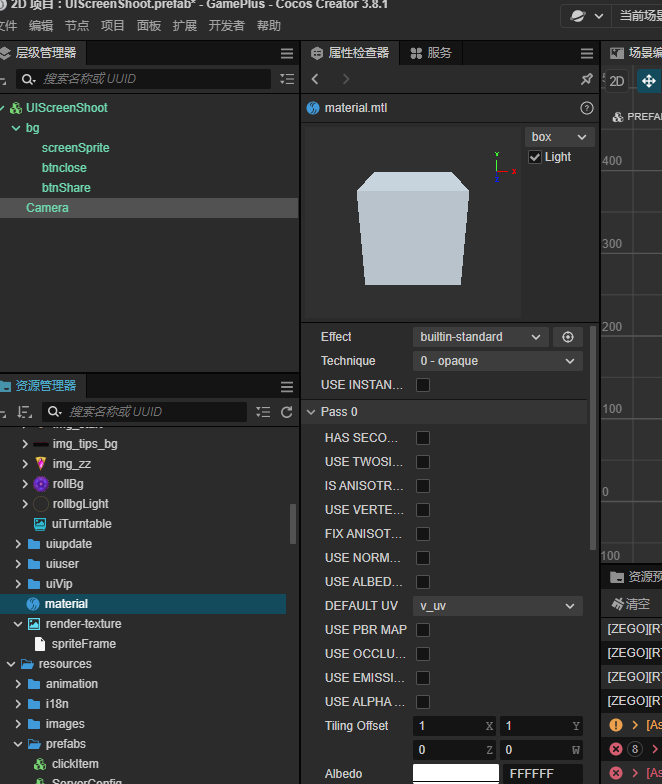Screen dimensions: 662x784
Task: Open the Inspector panel hamburger menu
Action: [x=587, y=54]
